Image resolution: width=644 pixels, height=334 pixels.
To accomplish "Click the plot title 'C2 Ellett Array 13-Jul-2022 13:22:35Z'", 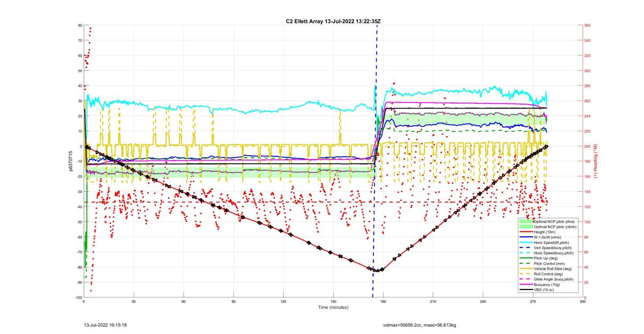I will click(x=333, y=21).
